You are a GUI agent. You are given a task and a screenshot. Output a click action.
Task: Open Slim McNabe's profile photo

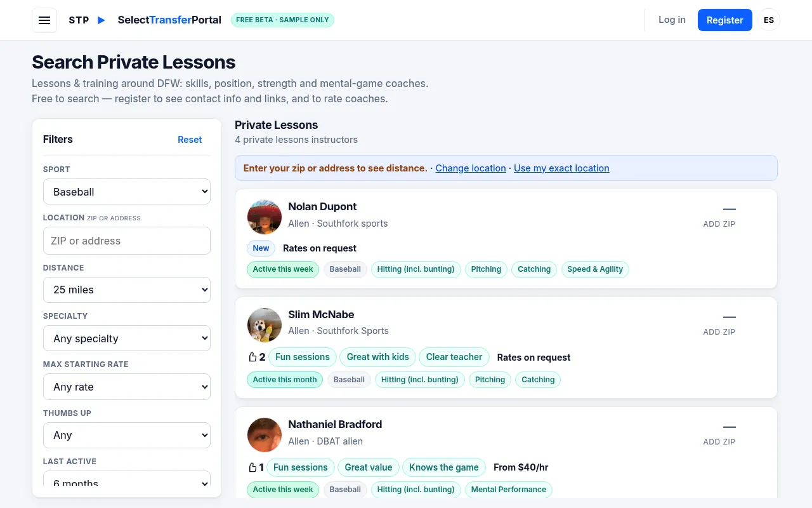265,325
